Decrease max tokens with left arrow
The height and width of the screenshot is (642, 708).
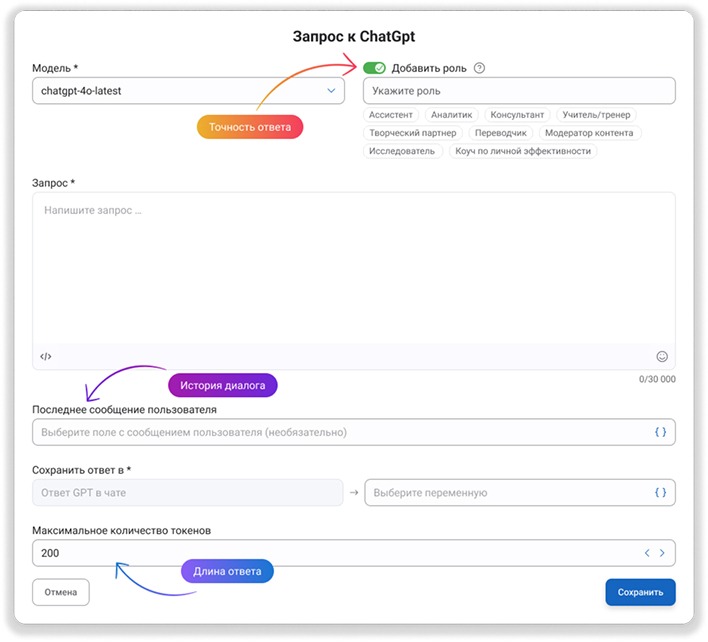coord(647,553)
